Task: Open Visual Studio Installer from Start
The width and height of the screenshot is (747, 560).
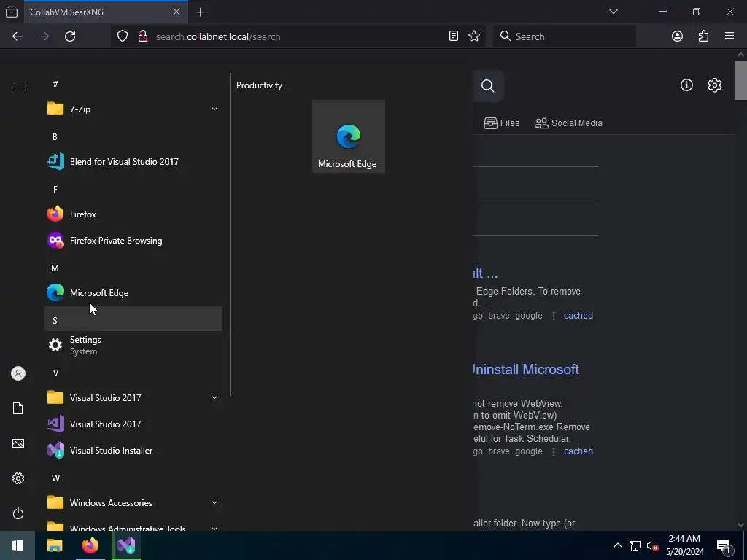Action: [x=133, y=450]
